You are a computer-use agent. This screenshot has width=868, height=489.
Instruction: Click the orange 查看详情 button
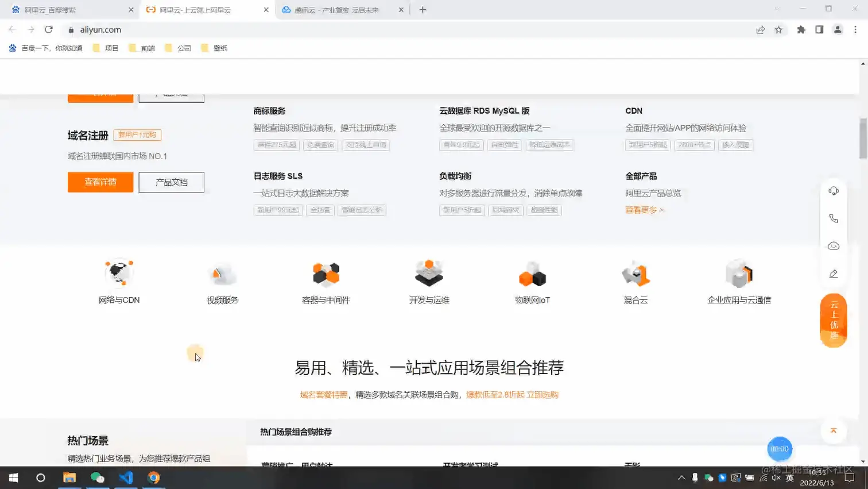[x=100, y=182]
